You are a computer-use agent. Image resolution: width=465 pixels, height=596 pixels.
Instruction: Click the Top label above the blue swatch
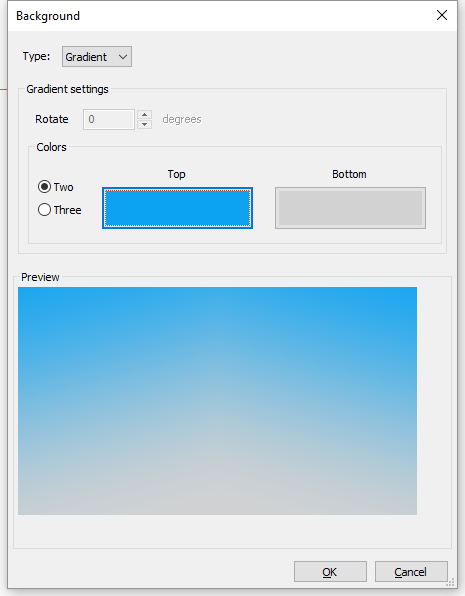tap(176, 174)
